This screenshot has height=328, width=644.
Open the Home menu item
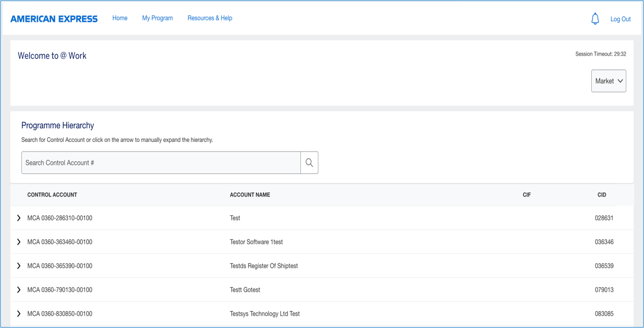pos(120,18)
